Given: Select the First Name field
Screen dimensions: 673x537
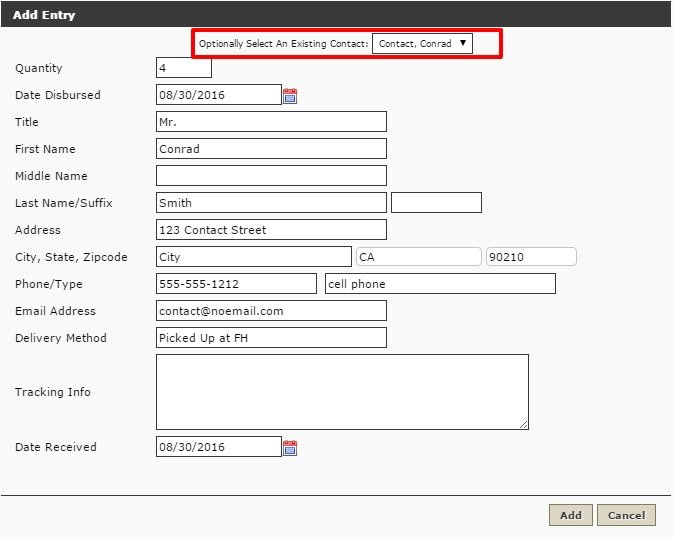Looking at the screenshot, I should pyautogui.click(x=271, y=149).
